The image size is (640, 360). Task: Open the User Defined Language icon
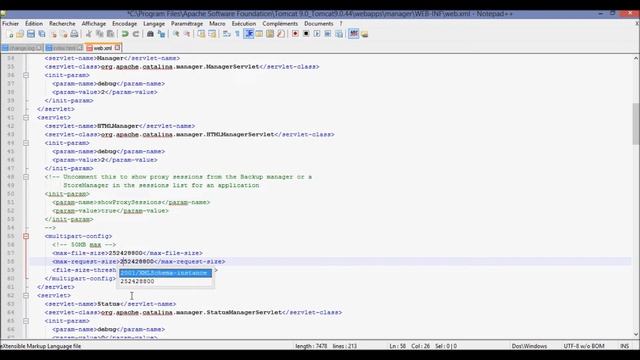click(259, 34)
